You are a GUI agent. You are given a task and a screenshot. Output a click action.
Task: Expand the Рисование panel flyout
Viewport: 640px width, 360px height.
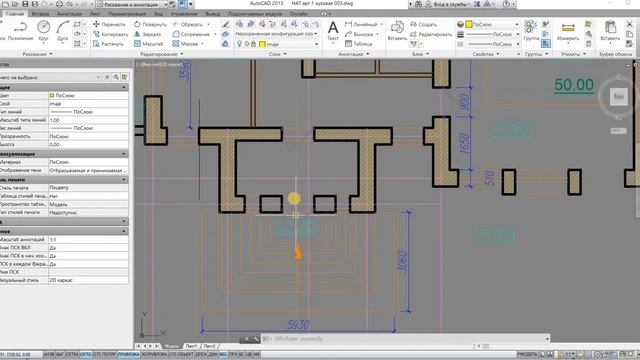[38, 54]
